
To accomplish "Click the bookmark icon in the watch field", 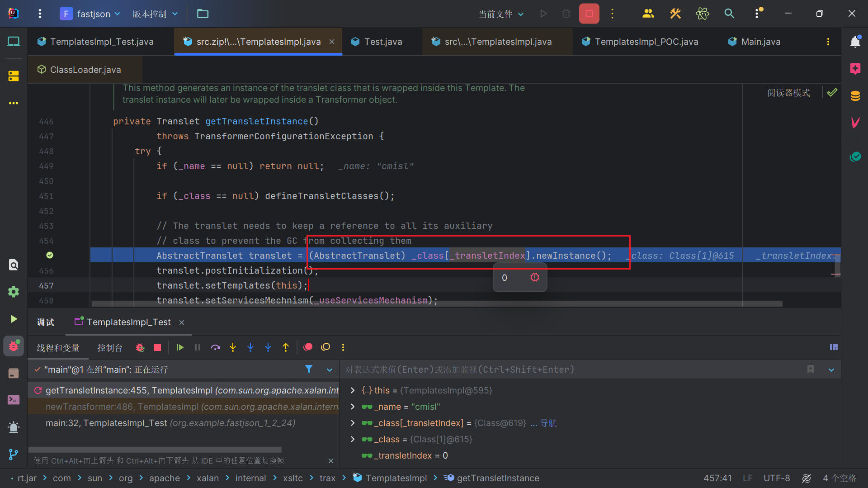I will coord(811,370).
